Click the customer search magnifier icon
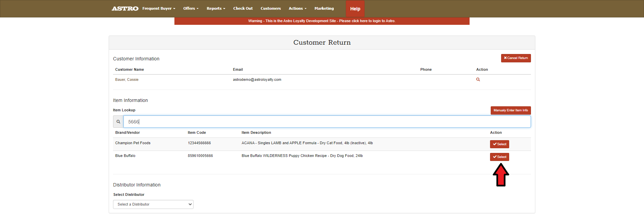This screenshot has height=223, width=644. click(478, 79)
